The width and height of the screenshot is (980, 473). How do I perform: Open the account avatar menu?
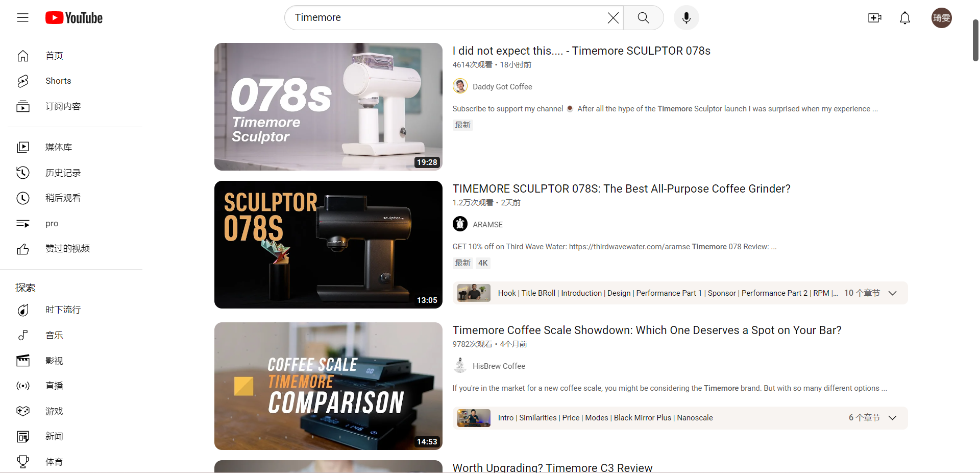coord(941,18)
